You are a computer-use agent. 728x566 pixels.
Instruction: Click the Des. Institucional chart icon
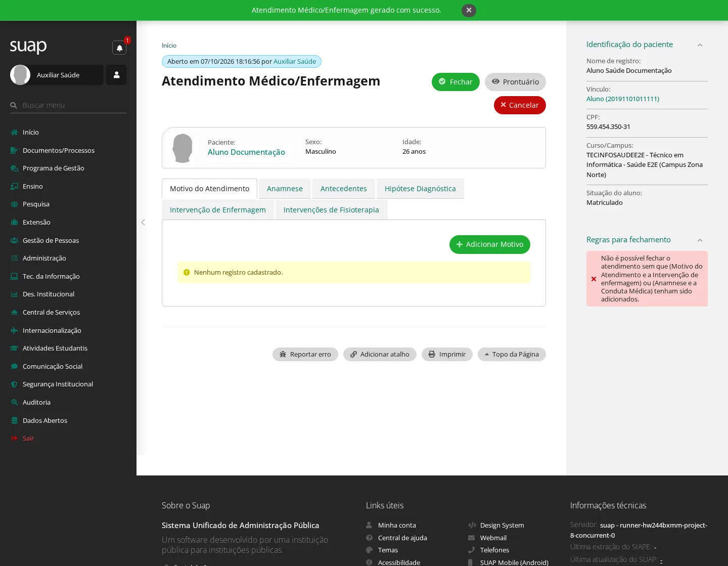click(14, 294)
